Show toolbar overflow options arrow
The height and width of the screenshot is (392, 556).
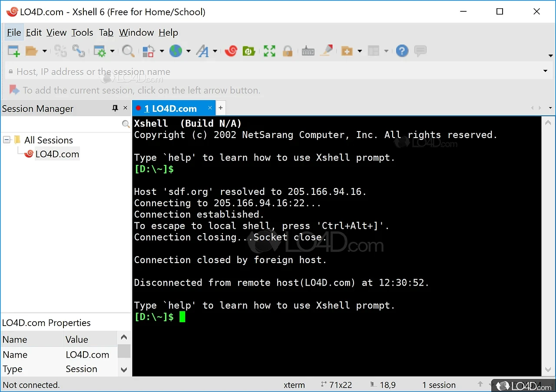click(551, 56)
